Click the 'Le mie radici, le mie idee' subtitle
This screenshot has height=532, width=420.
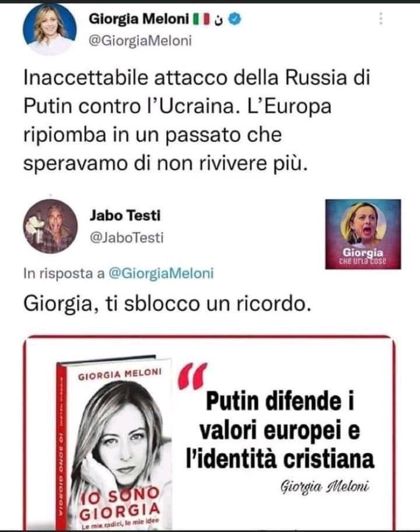[121, 524]
